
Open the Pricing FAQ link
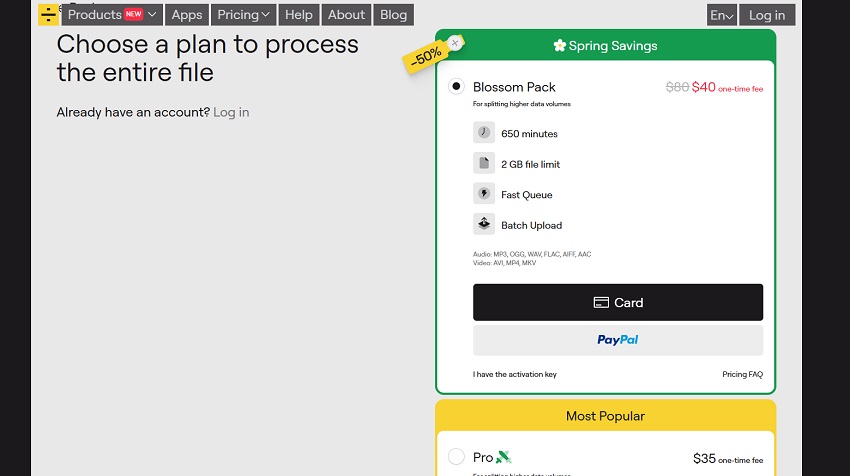(x=742, y=375)
